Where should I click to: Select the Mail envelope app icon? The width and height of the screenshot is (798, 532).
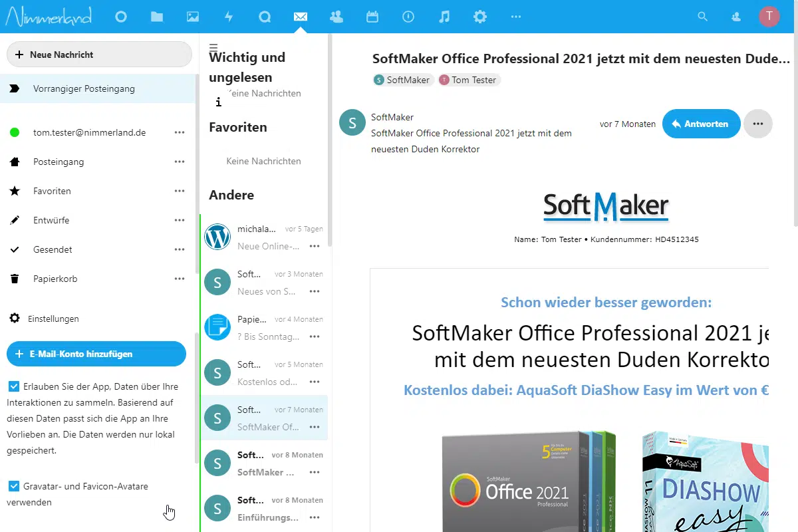[x=301, y=17]
